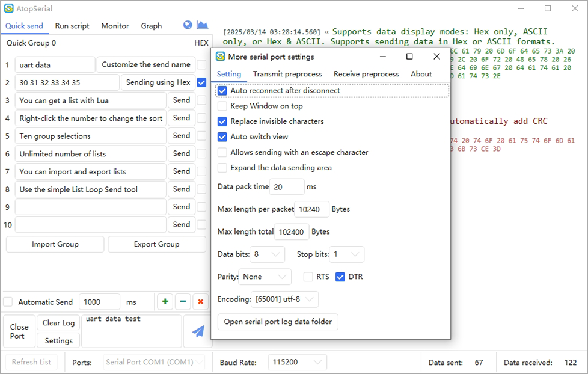Click the Export Group button
The width and height of the screenshot is (588, 374).
click(x=157, y=244)
